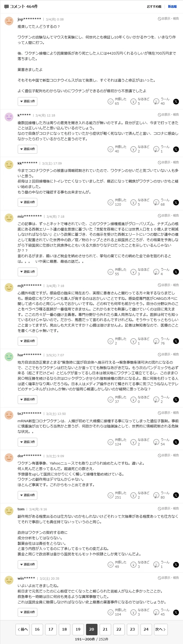Click the うーん icon on miz's comment

156,272
